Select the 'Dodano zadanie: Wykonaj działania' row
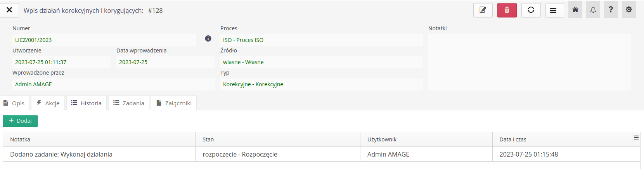The image size is (644, 169). (61, 154)
